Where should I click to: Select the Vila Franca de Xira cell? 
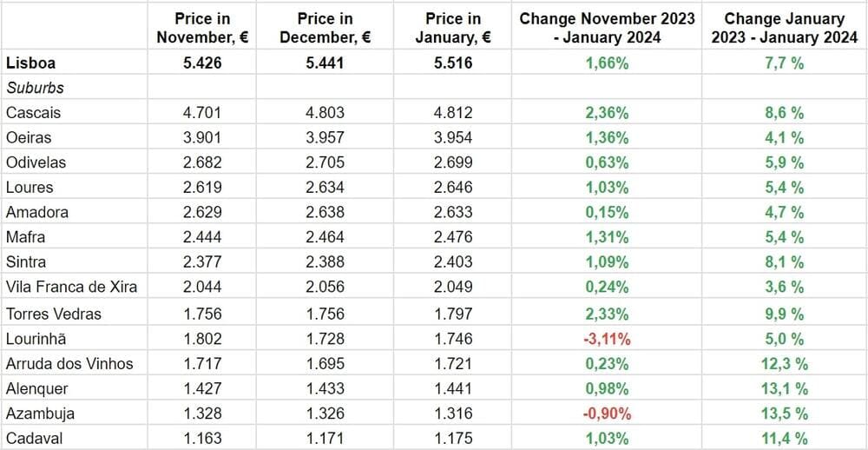[71, 288]
